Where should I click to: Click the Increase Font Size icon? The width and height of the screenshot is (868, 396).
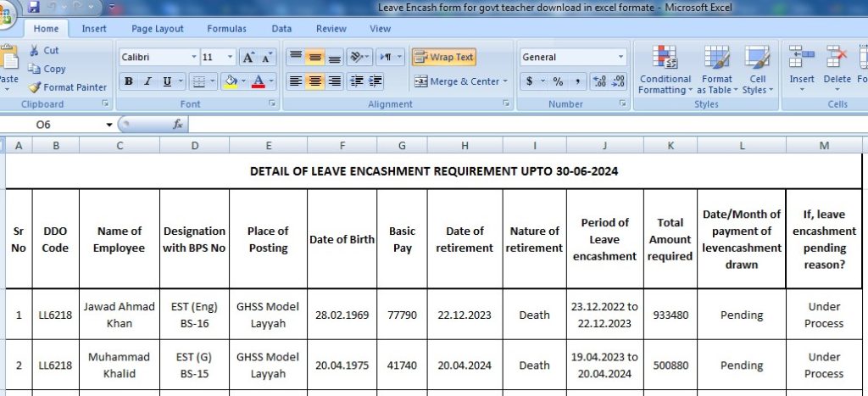248,58
